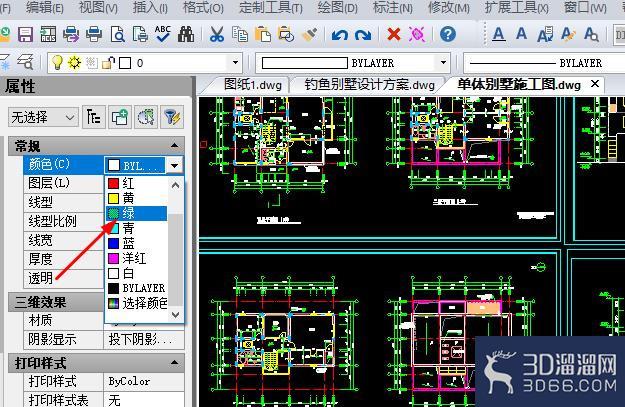Open the 视图(V) menu
This screenshot has width=625, height=407.
coord(98,7)
